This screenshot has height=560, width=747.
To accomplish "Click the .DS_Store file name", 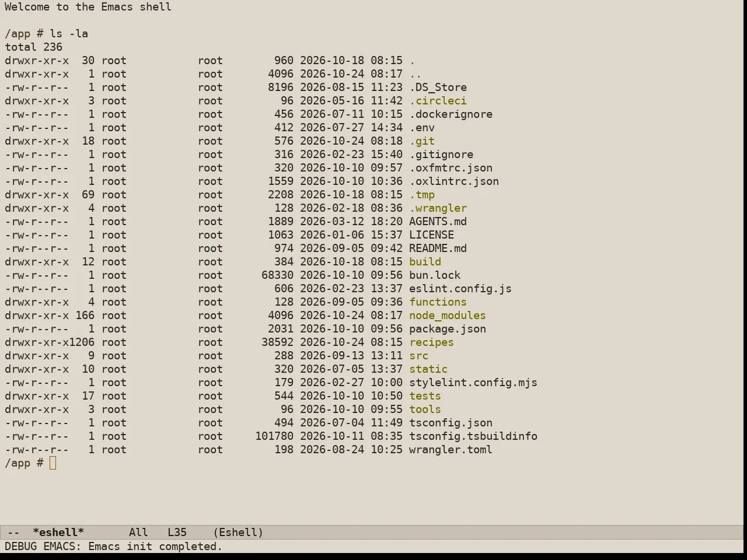I will pyautogui.click(x=438, y=87).
